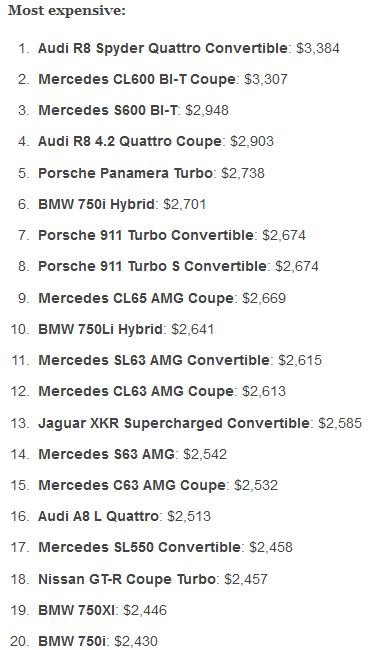Click Mercedes CL65 AMG Coupe entry
Viewport: 370px width, 650px height.
(x=136, y=298)
